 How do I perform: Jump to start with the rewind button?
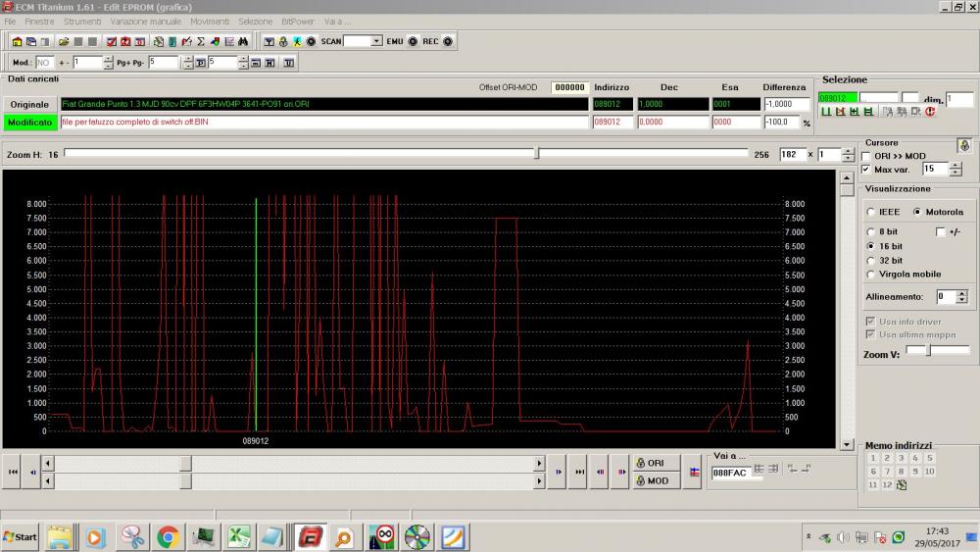pyautogui.click(x=13, y=472)
